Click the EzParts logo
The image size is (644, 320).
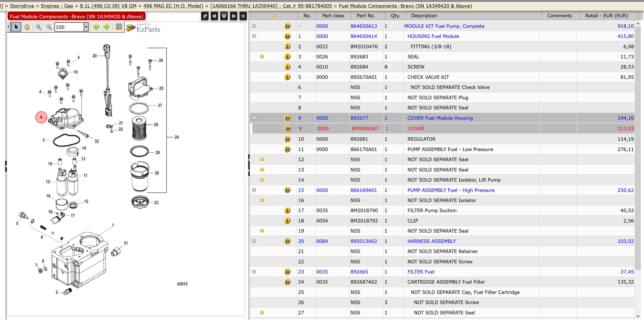coord(143,28)
